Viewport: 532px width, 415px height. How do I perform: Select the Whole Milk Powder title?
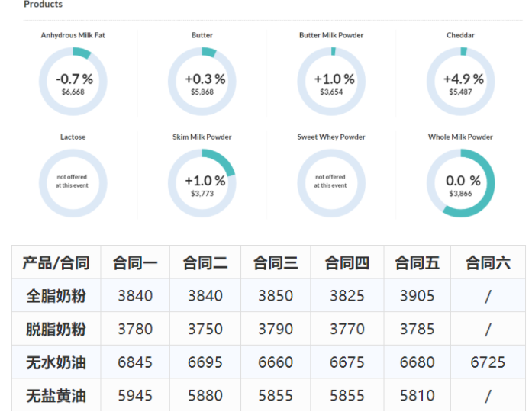(460, 137)
